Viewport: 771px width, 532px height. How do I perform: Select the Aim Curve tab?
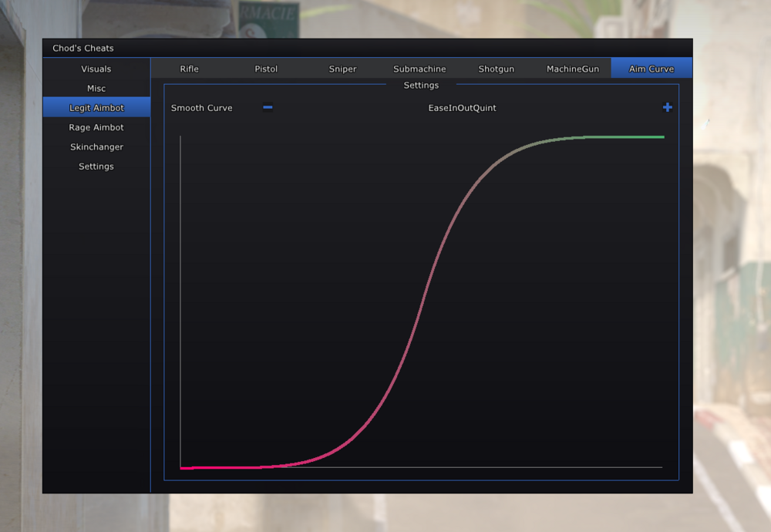[651, 69]
